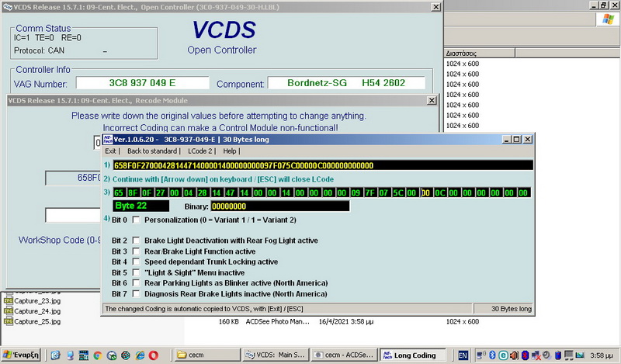This screenshot has height=364, width=621.
Task: Click Capture_24.jpg file icon
Action: (x=8, y=311)
